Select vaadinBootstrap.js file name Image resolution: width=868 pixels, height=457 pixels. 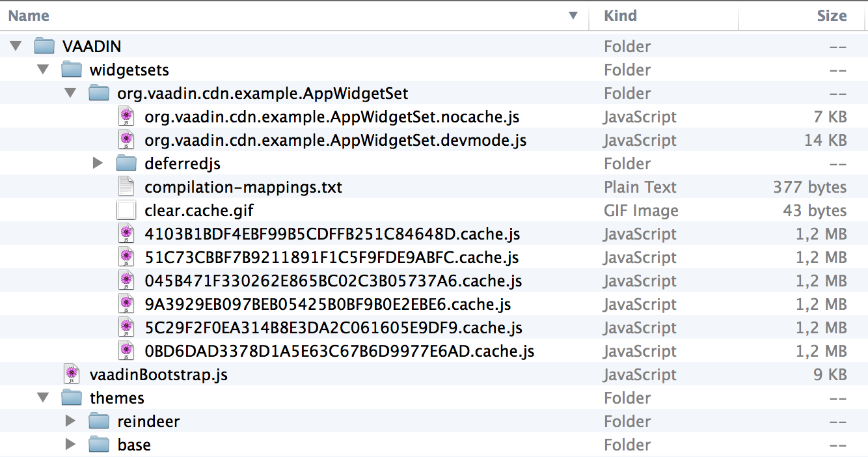159,374
